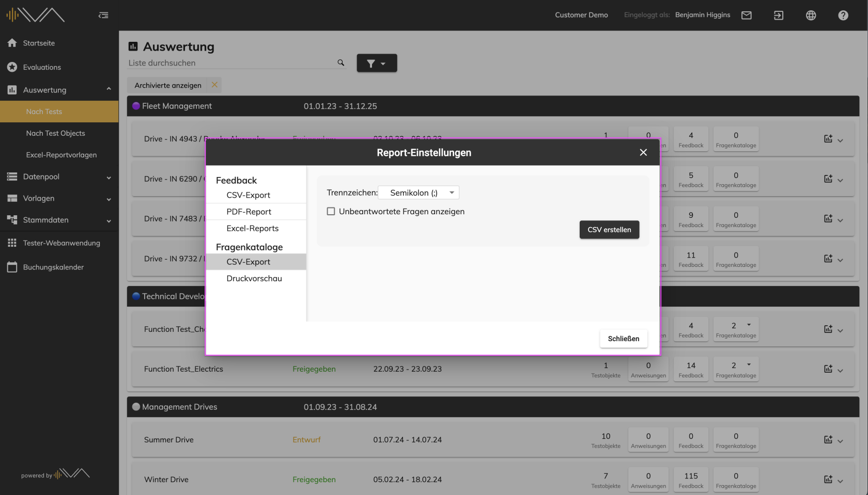Click Feedback count 5 for Drive IN 6290
Viewport: 868px width, 495px height.
(x=691, y=179)
